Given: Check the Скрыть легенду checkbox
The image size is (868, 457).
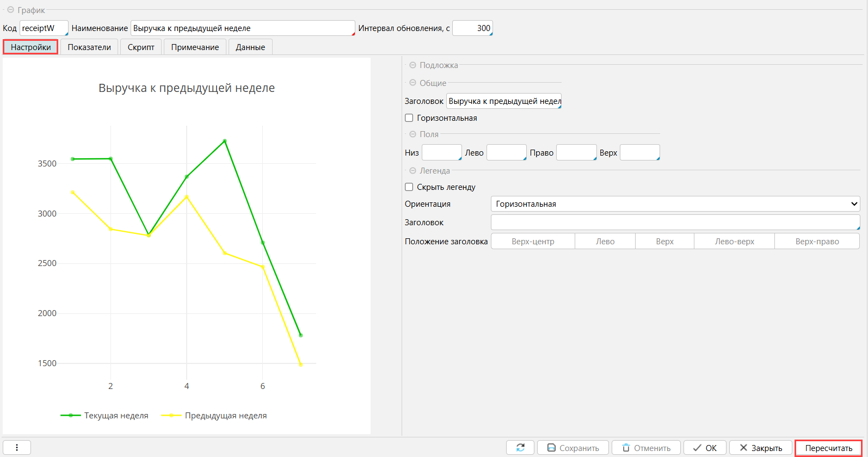Looking at the screenshot, I should click(x=409, y=187).
